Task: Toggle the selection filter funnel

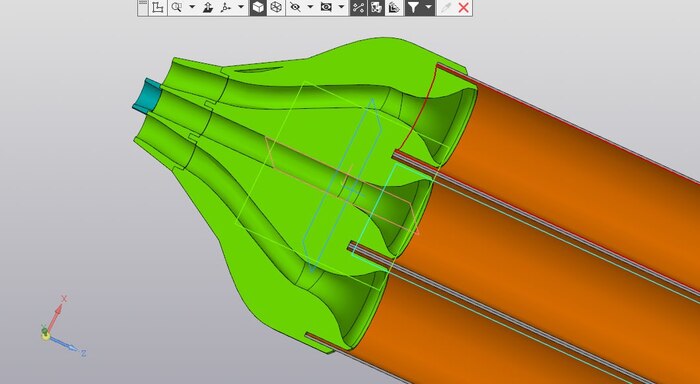Action: [x=414, y=7]
